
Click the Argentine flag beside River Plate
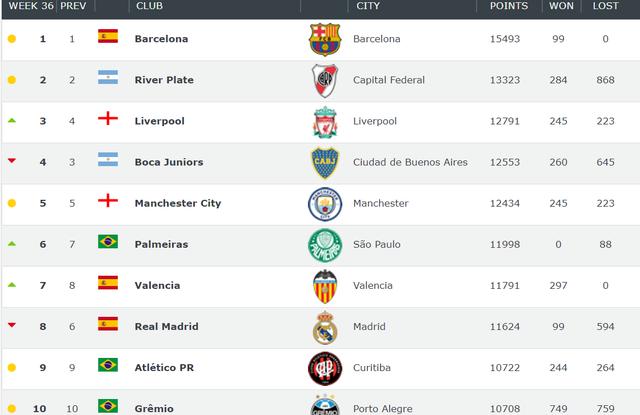click(108, 79)
